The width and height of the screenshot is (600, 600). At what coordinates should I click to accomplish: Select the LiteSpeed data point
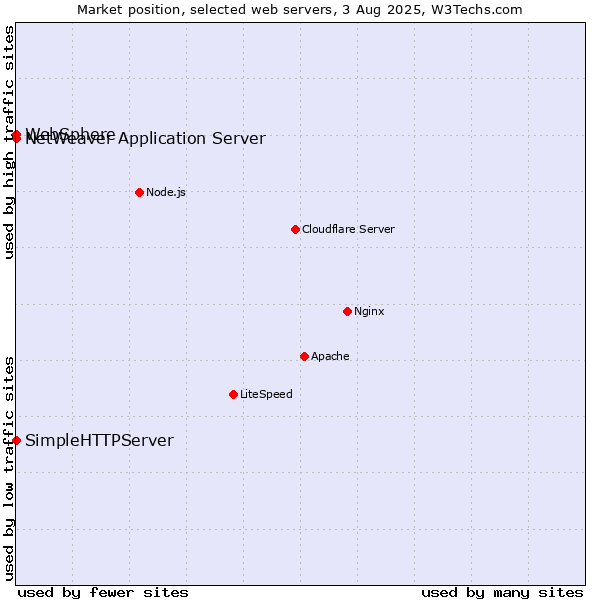pyautogui.click(x=233, y=395)
